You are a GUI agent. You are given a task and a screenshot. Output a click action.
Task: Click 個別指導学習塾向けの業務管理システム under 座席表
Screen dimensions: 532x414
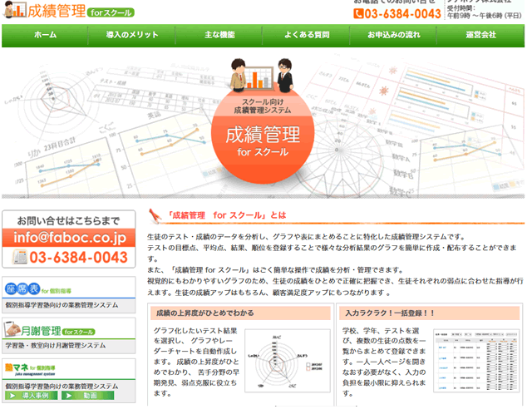[62, 305]
